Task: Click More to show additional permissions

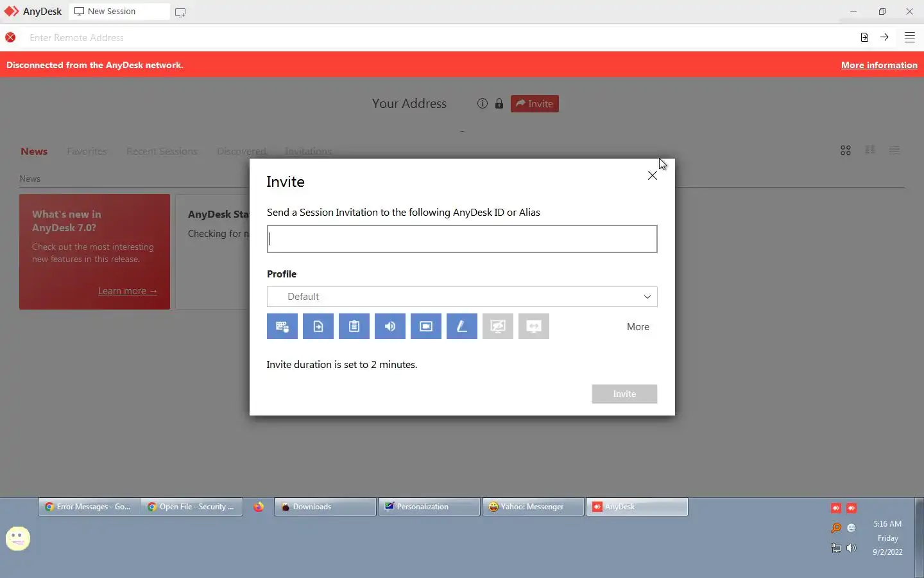Action: (638, 327)
